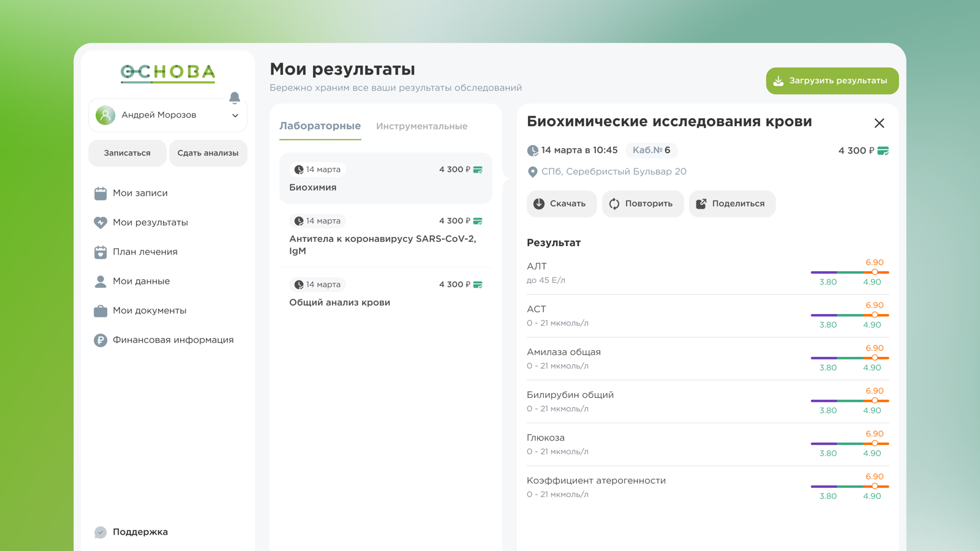Click the Мои документы briefcase icon

(100, 311)
